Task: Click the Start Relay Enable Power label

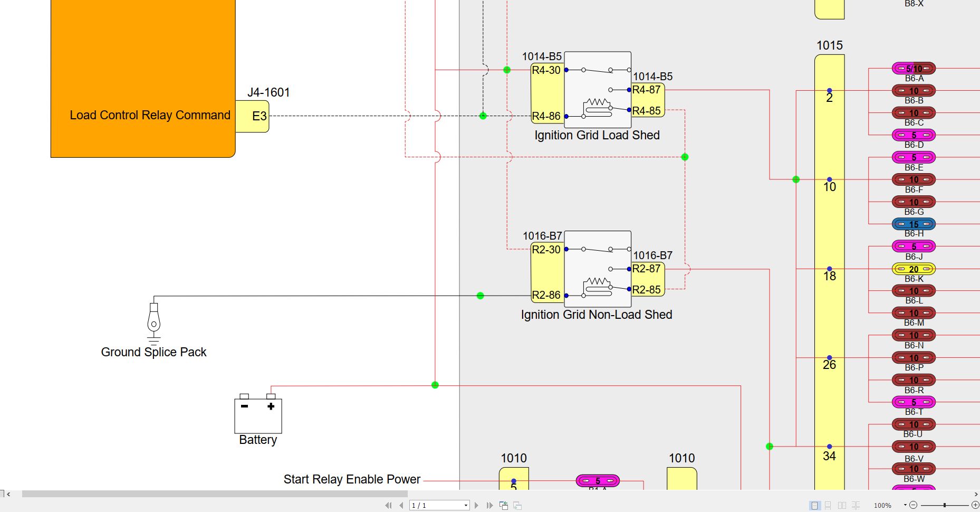Action: coord(352,479)
